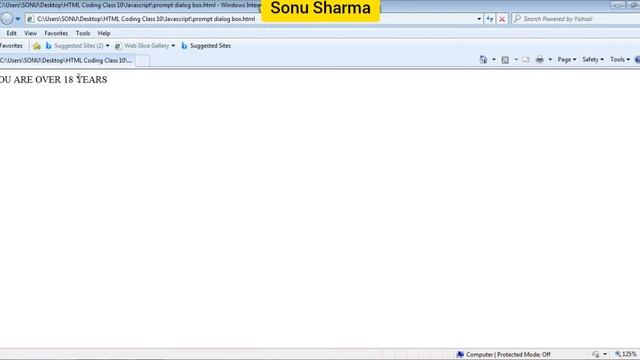Click Computer Protected Mode Off status text

(508, 354)
